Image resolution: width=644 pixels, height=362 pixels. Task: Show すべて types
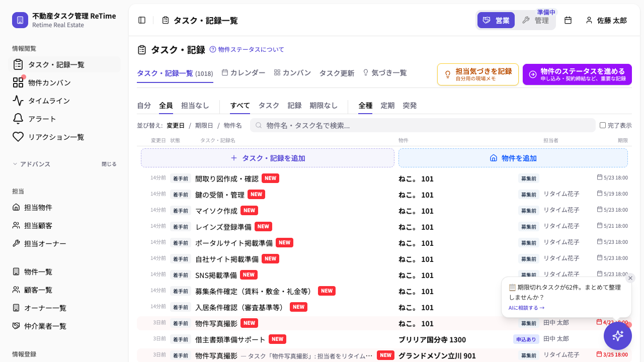coord(240,106)
